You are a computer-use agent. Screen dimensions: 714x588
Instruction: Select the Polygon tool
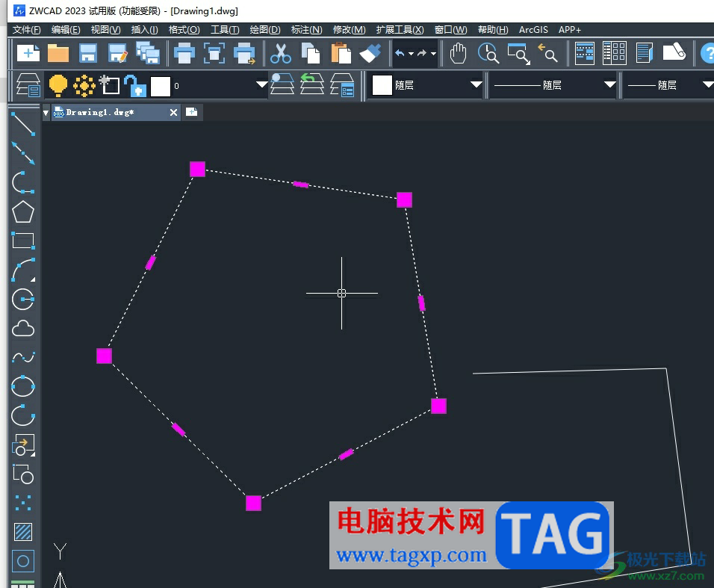[22, 211]
